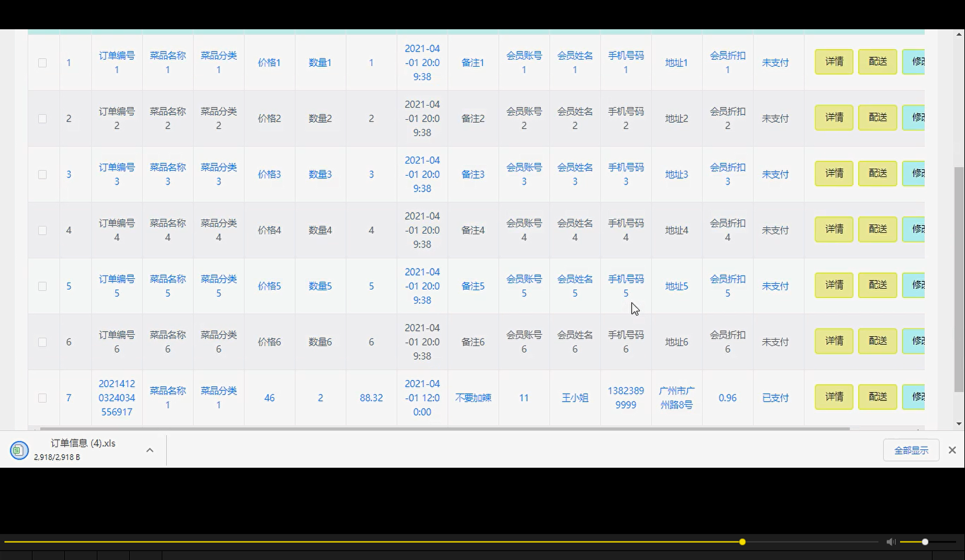
Task: Mute the video player speaker icon
Action: coord(891,542)
